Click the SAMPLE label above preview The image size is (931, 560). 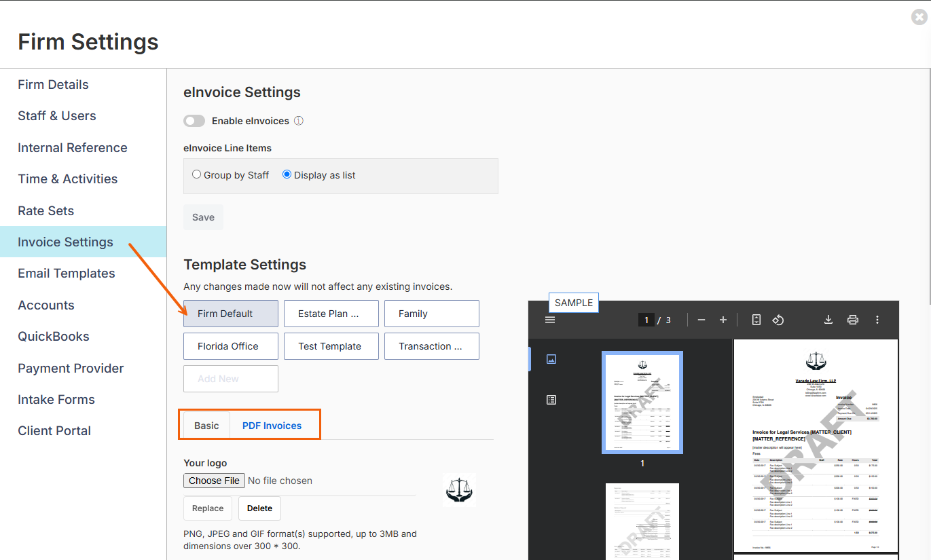pyautogui.click(x=574, y=303)
